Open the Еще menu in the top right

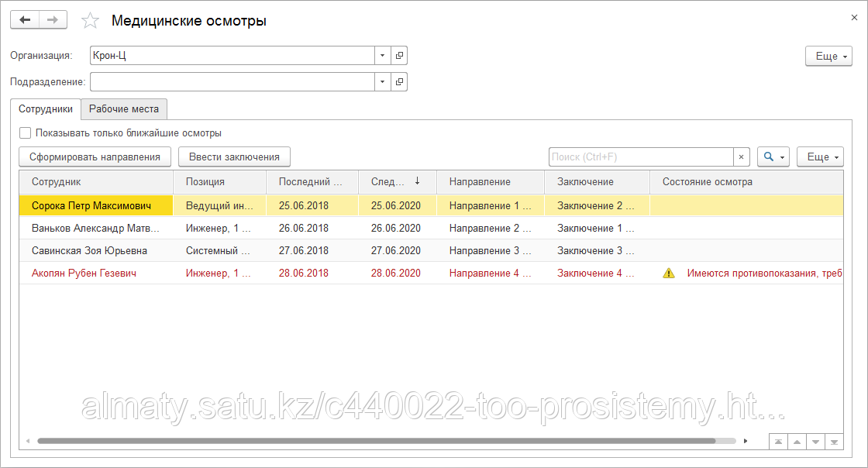click(x=828, y=57)
